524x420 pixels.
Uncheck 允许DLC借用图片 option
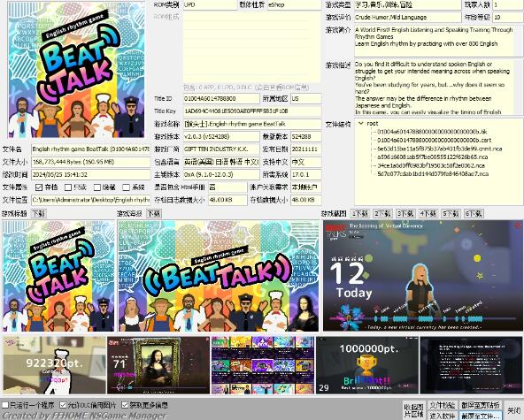point(63,405)
